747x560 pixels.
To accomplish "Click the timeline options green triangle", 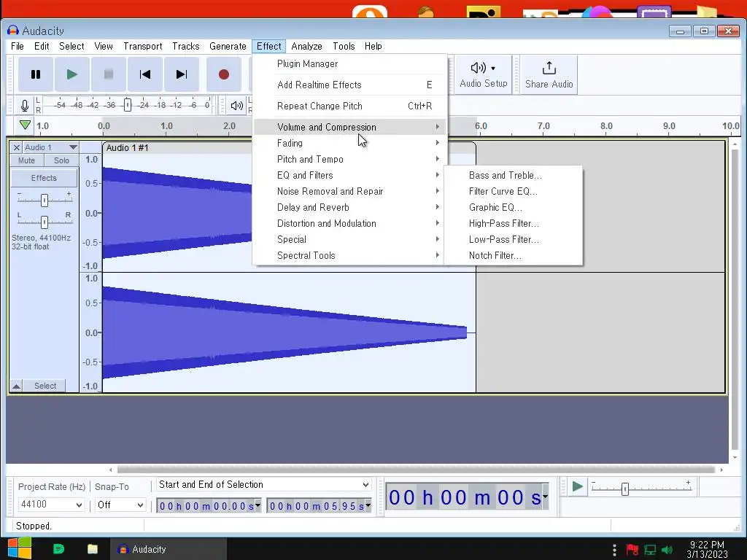I will pyautogui.click(x=26, y=125).
